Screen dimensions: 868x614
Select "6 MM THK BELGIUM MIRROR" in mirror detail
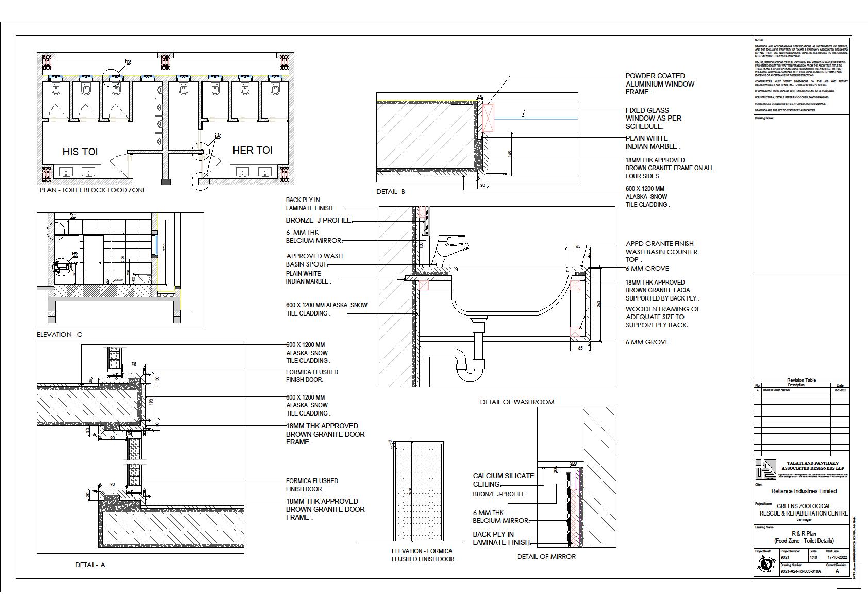tap(501, 517)
